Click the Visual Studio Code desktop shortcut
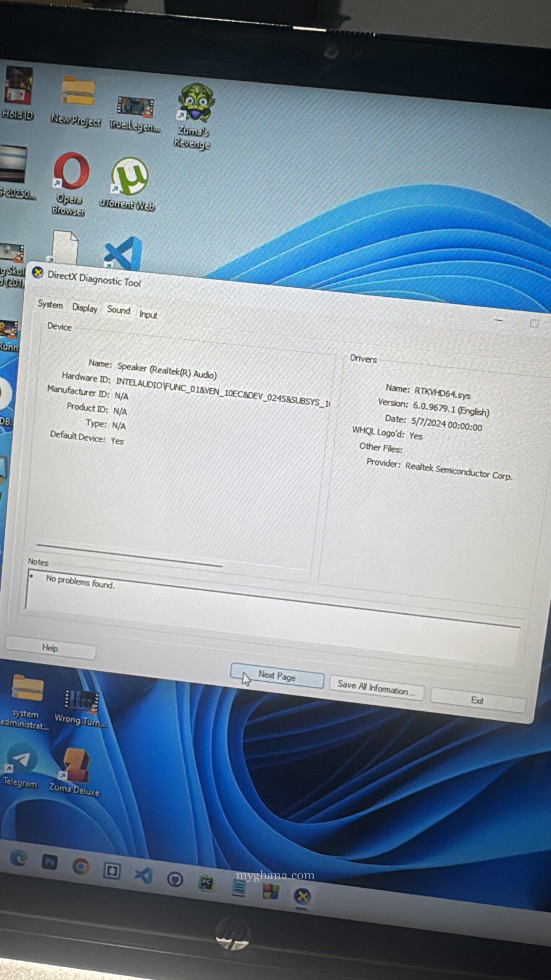The width and height of the screenshot is (551, 980). [x=123, y=253]
